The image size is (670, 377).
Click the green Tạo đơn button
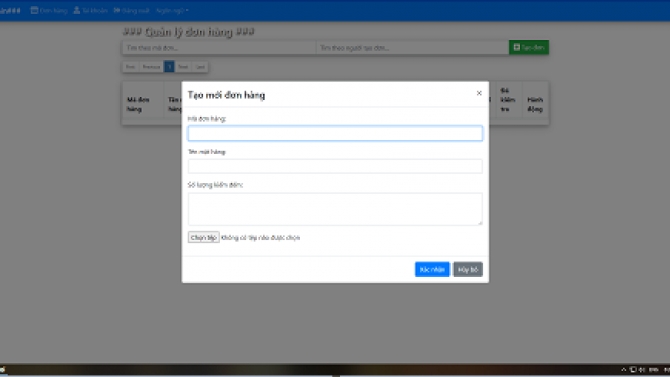(529, 47)
